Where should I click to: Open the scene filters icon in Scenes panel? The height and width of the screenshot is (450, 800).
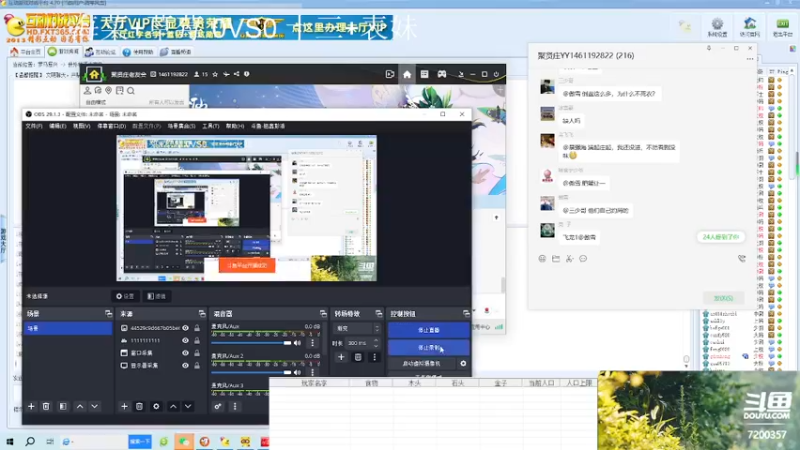pos(63,407)
